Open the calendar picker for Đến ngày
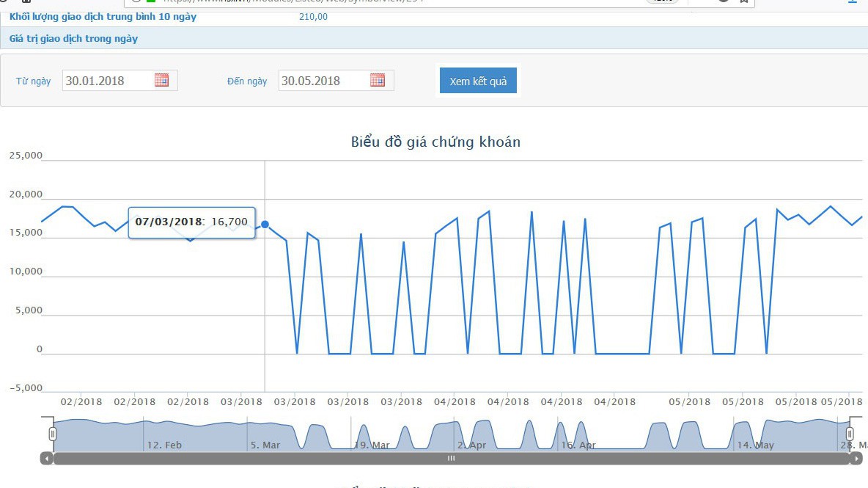The height and width of the screenshot is (488, 868). (x=378, y=80)
